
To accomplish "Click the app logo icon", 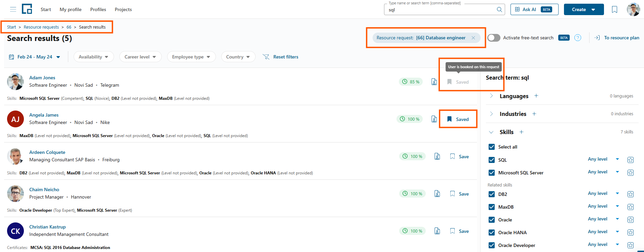I will coord(27,9).
